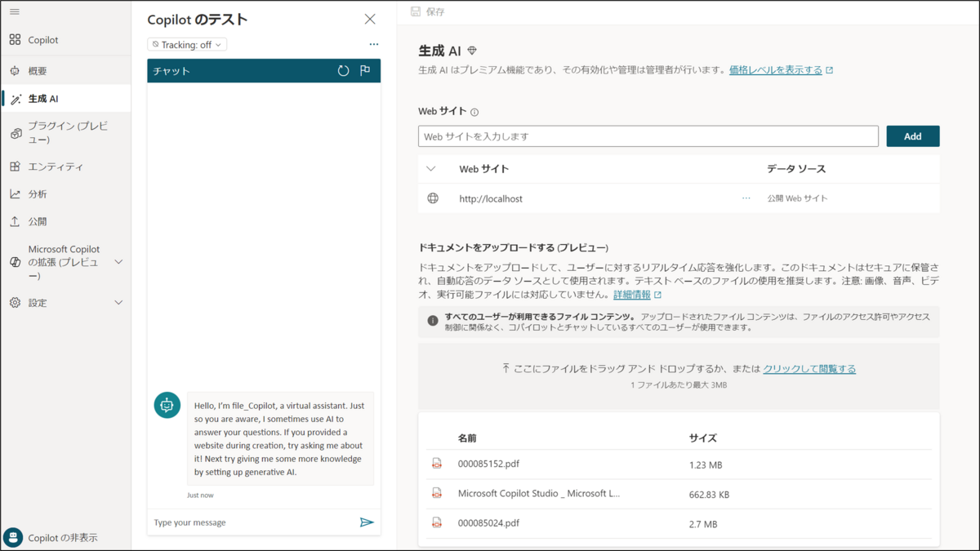Viewport: 980px width, 551px height.
Task: Click the upload arrow icon in drop zone
Action: (506, 369)
